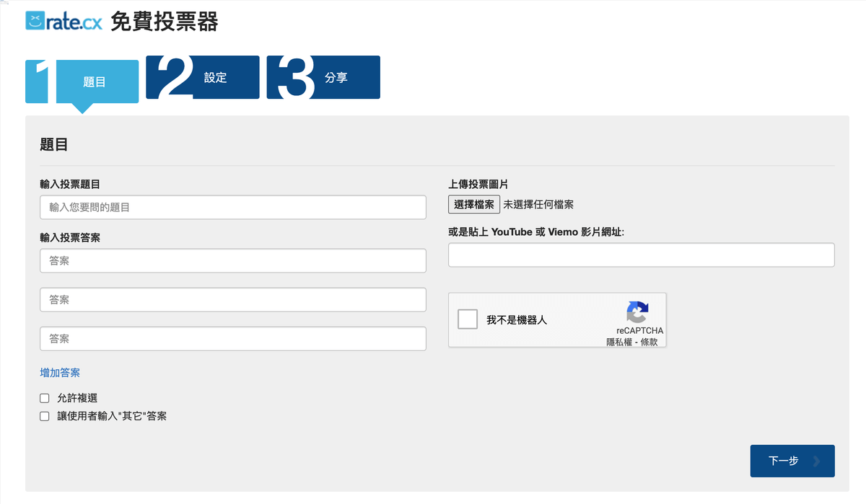Click the 免費投票器 page title
This screenshot has width=866, height=504.
pos(165,22)
